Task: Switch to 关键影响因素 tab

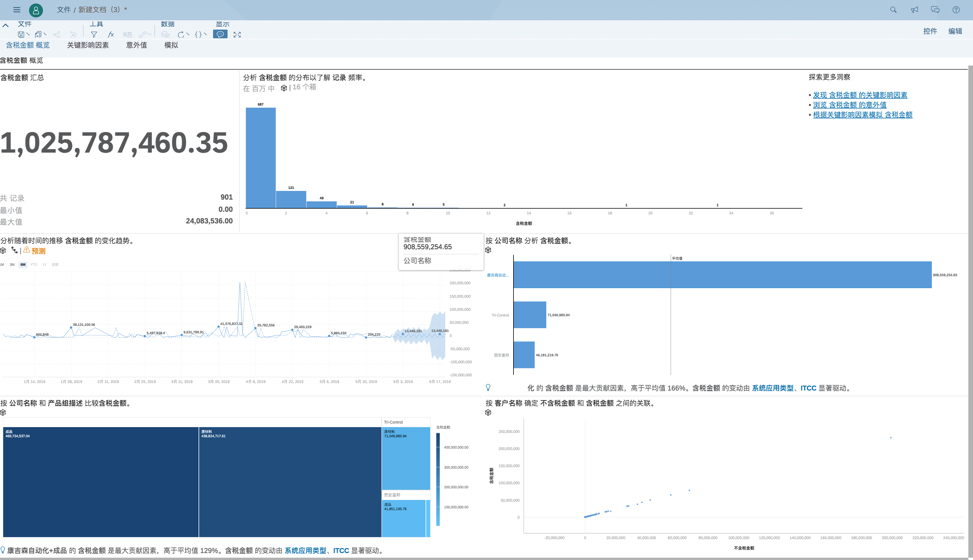Action: (88, 45)
